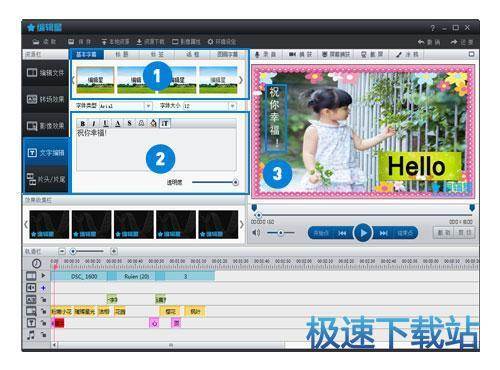
Task: Click the paint bucket fill icon in text editor
Action: (153, 123)
